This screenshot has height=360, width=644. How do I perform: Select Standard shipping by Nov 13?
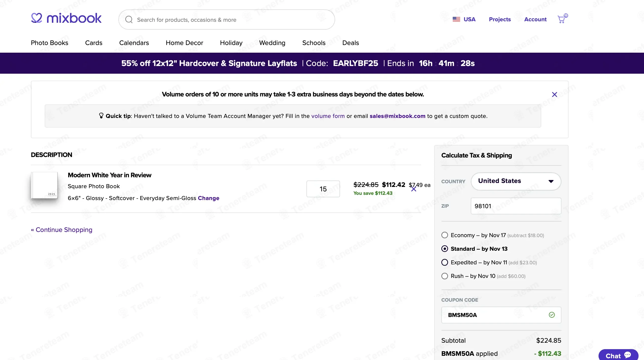click(x=445, y=249)
